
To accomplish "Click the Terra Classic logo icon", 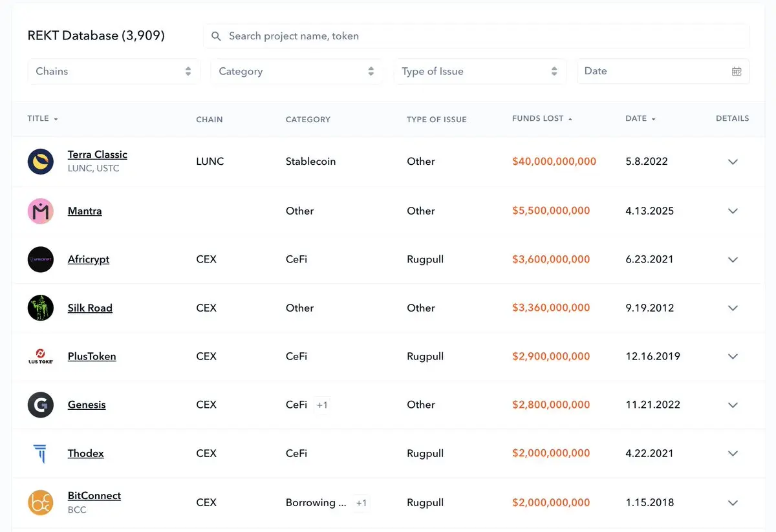I will pos(40,162).
